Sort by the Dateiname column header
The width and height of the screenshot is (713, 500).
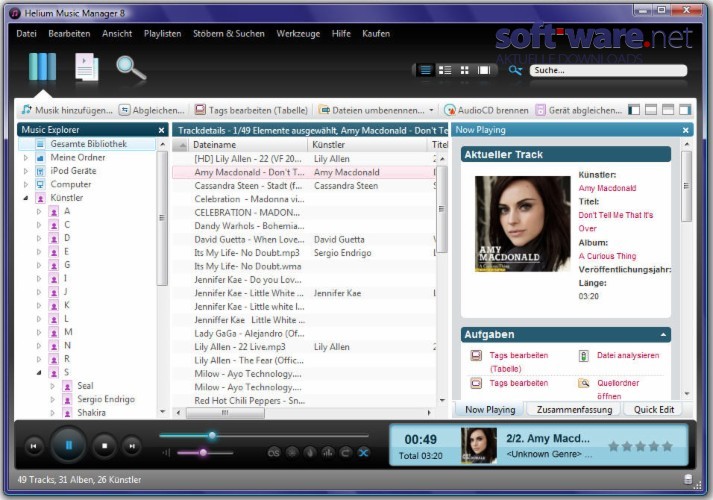(248, 145)
